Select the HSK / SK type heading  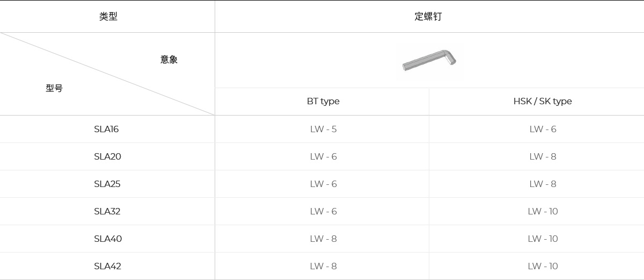pos(543,101)
